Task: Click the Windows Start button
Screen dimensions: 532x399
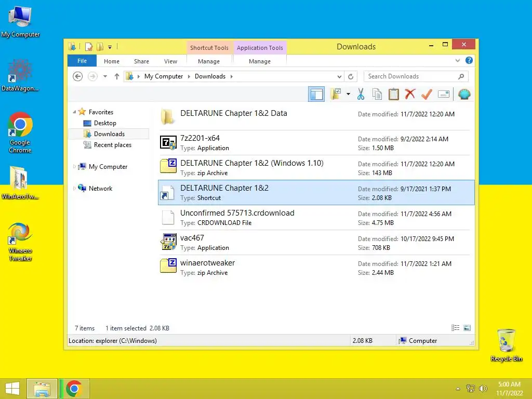Action: (x=12, y=389)
